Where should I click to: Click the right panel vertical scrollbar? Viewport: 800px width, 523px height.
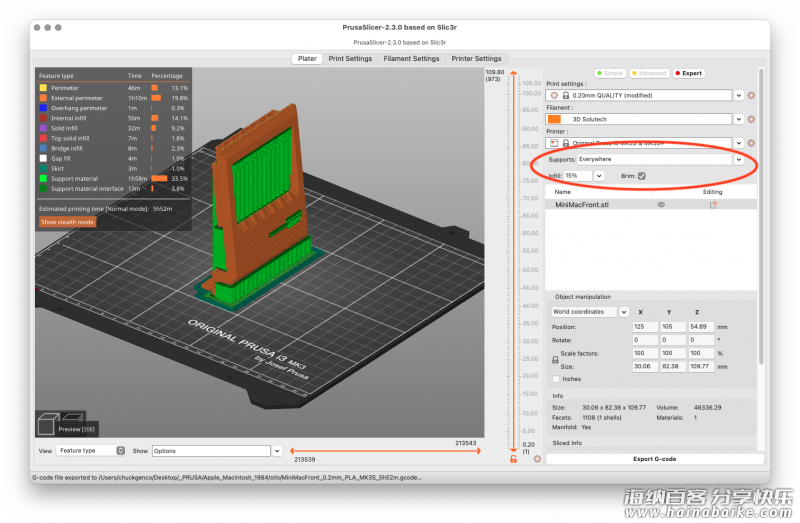pos(761,217)
